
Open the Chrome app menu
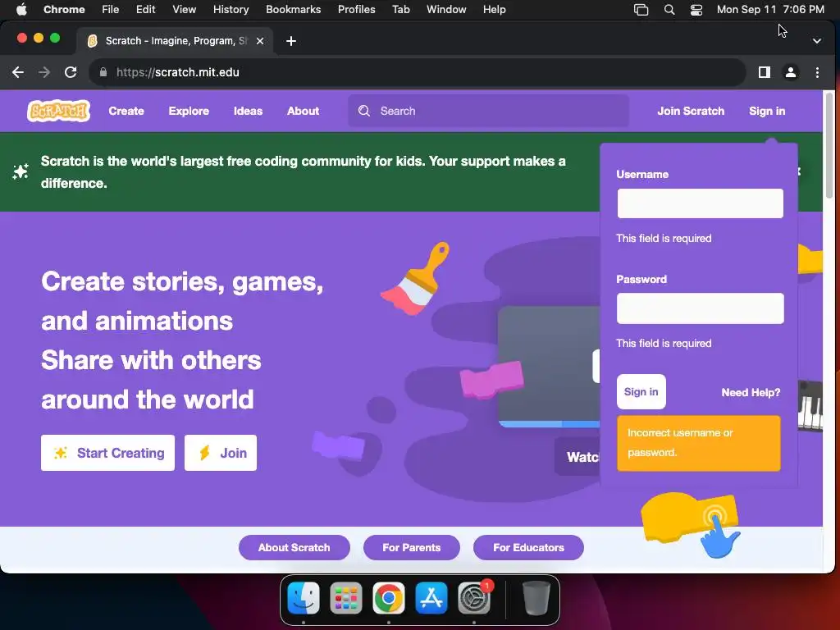64,10
